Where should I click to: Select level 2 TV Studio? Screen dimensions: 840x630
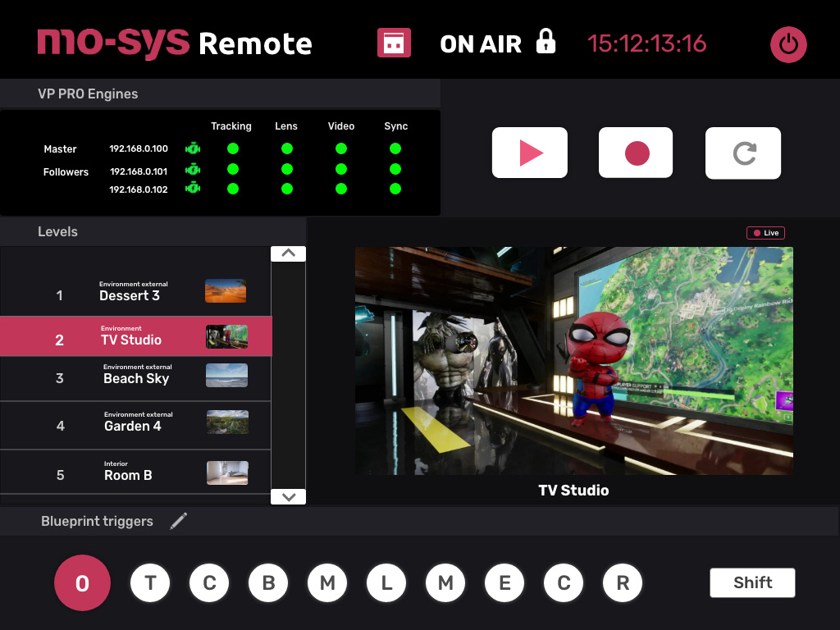coord(135,336)
